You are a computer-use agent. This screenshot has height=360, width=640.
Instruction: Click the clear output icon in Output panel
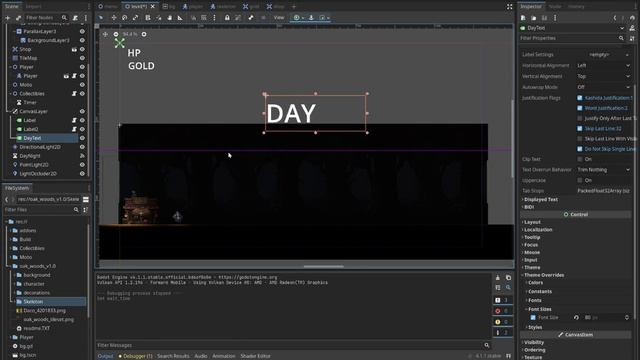pos(498,278)
